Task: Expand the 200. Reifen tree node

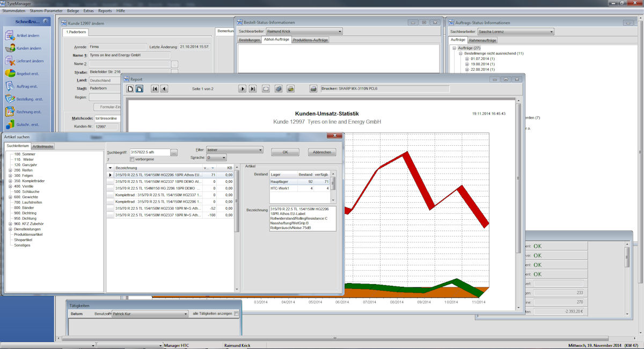Action: coord(10,170)
